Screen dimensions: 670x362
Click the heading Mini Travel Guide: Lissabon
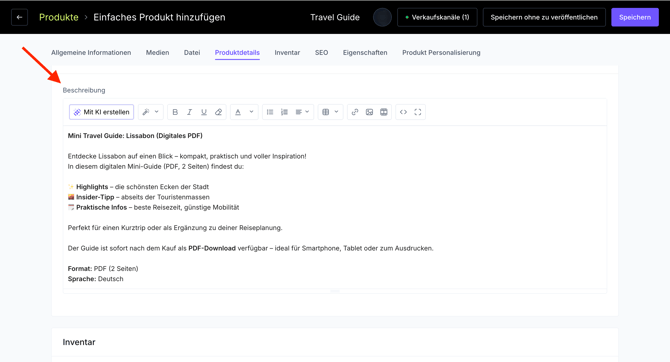(x=135, y=135)
